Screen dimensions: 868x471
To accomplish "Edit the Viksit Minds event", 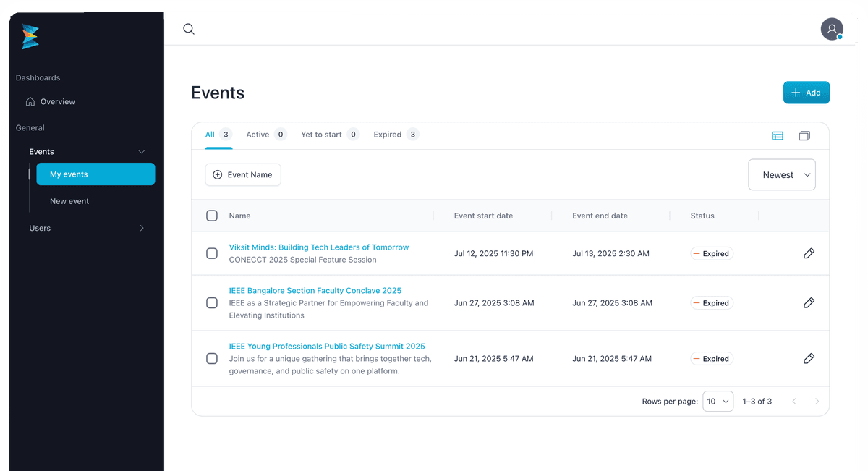I will (x=809, y=253).
